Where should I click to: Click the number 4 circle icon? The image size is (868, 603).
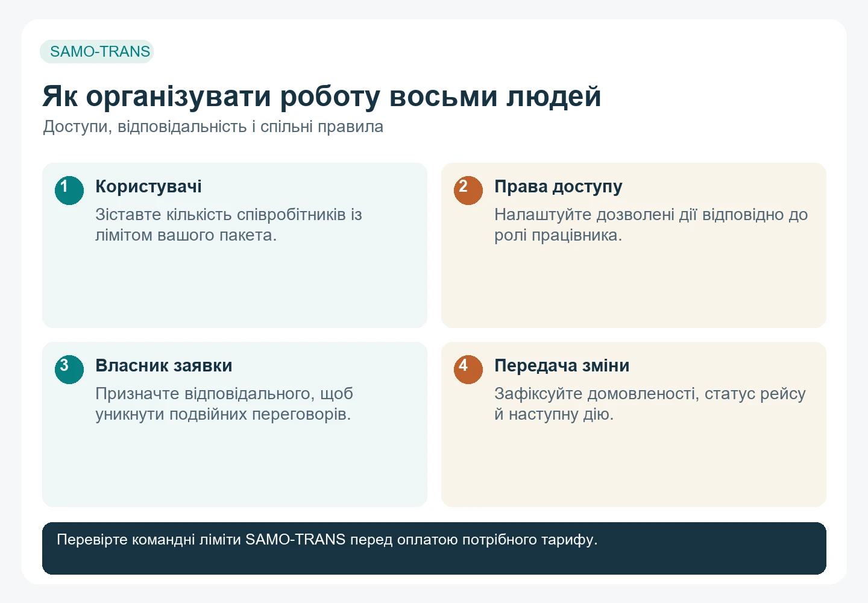coord(468,370)
